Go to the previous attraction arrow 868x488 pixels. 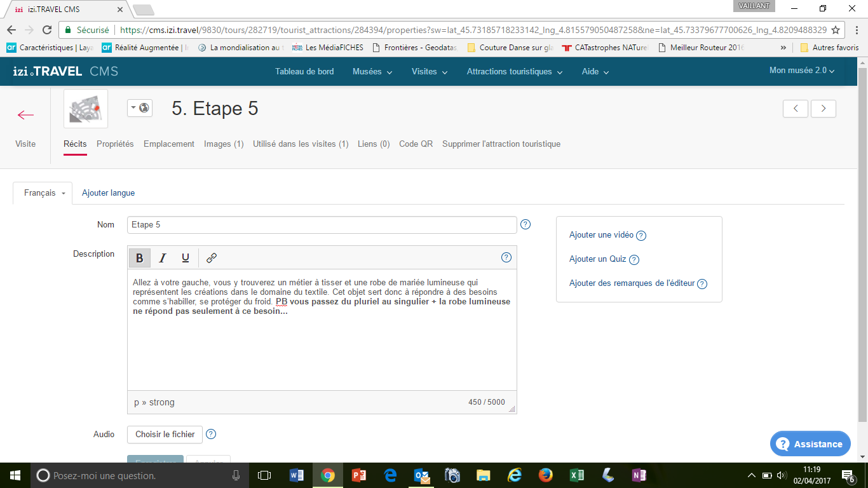[x=796, y=109]
